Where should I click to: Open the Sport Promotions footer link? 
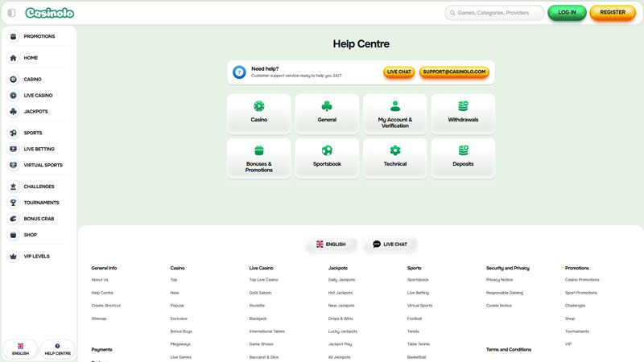tap(580, 293)
